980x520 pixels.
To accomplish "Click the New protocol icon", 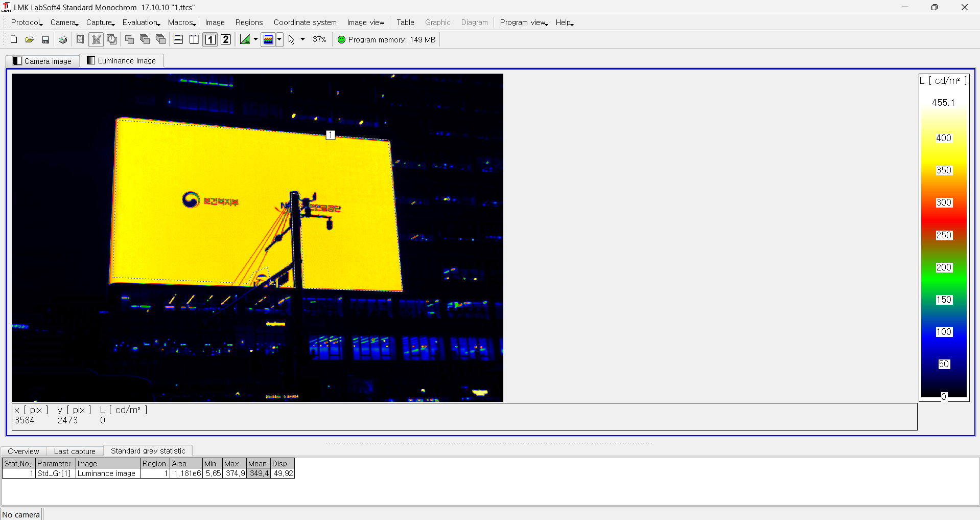I will pos(14,40).
